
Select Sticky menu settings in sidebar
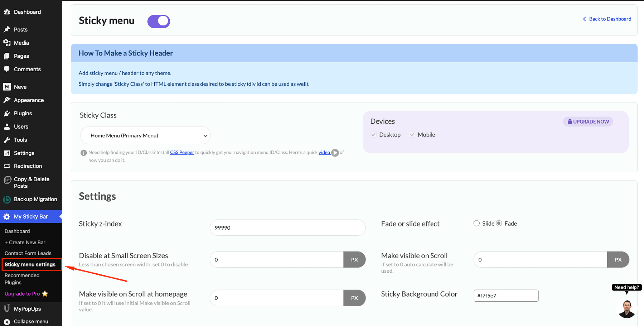coord(31,264)
